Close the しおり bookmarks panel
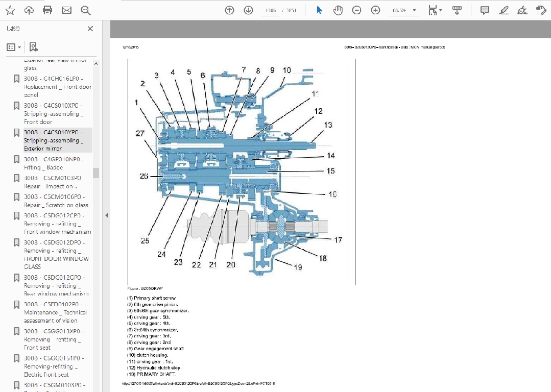The height and width of the screenshot is (392, 551). tap(90, 29)
